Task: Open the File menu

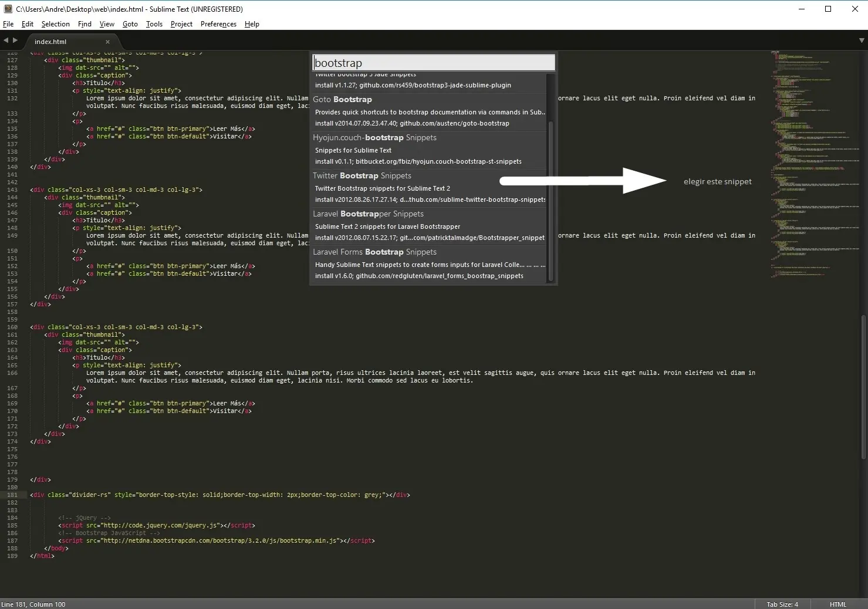Action: (8, 24)
